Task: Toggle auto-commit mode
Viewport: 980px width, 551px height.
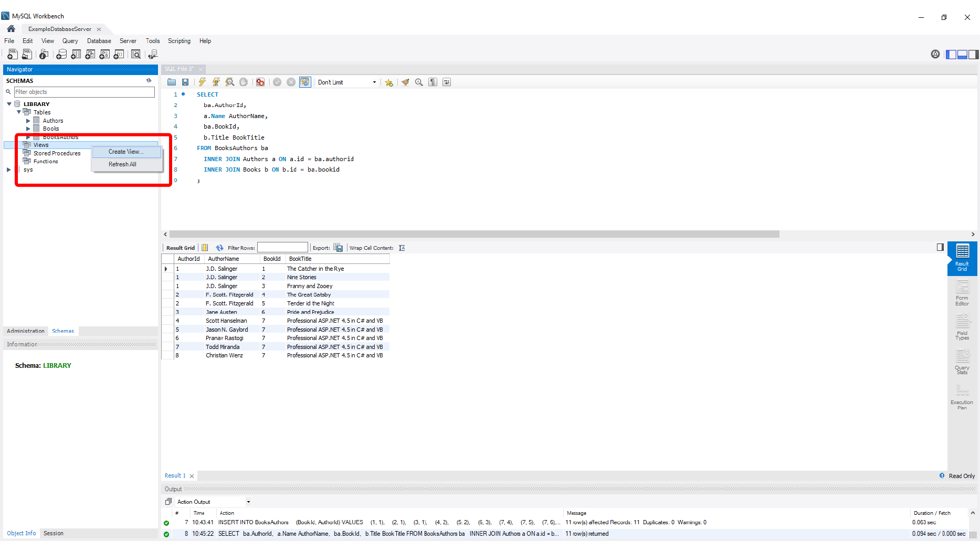Action: point(305,82)
